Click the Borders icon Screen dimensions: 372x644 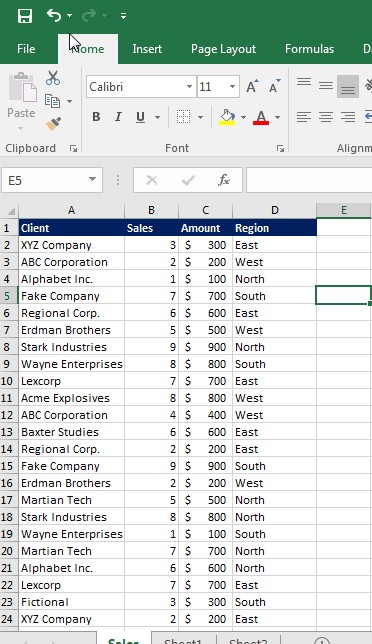[x=184, y=117]
